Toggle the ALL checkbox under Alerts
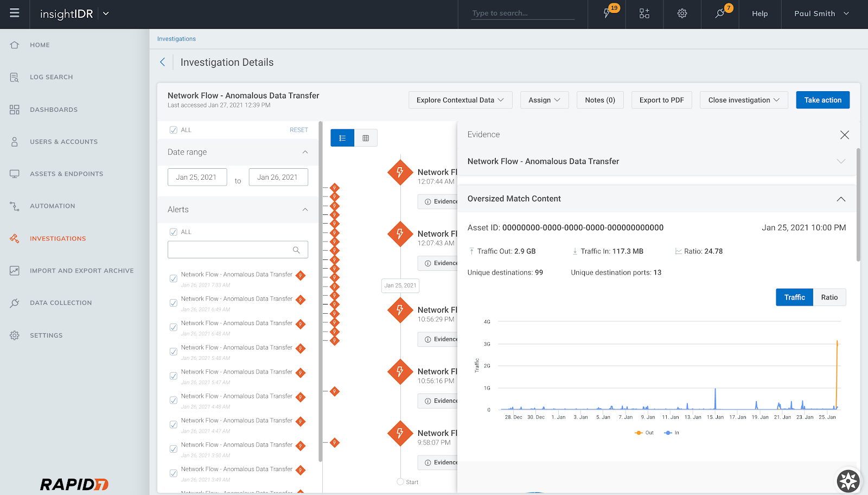The width and height of the screenshot is (868, 495). [x=174, y=232]
